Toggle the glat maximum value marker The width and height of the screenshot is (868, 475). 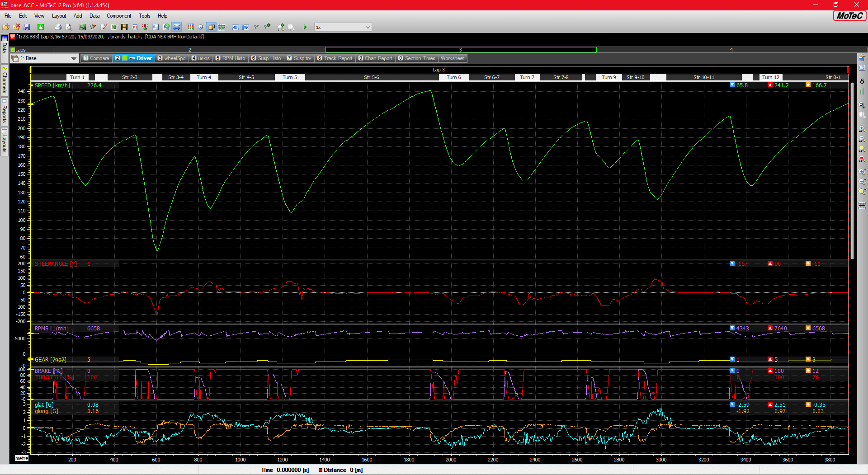770,404
